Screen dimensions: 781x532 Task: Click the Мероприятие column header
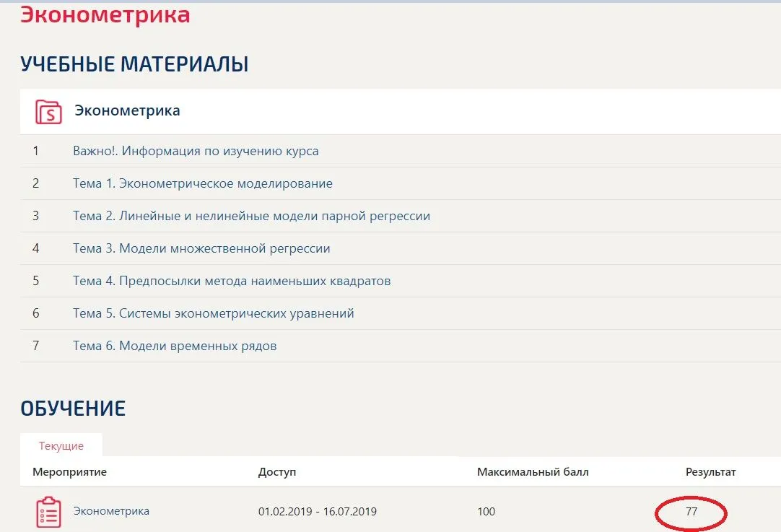[69, 472]
